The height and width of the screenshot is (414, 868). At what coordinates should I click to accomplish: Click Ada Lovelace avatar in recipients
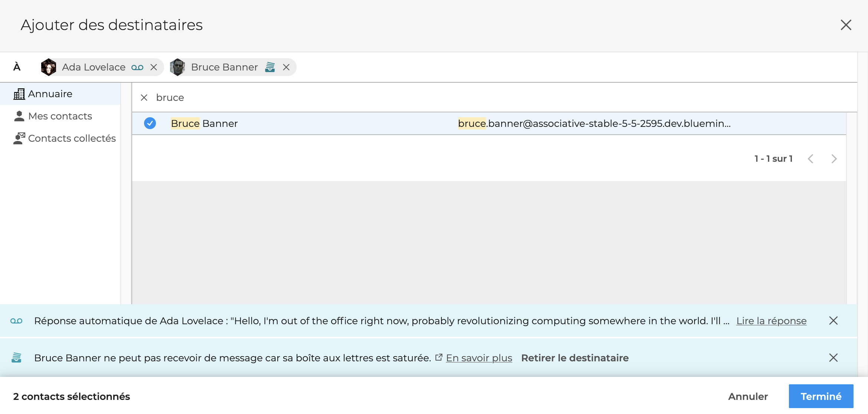point(49,67)
